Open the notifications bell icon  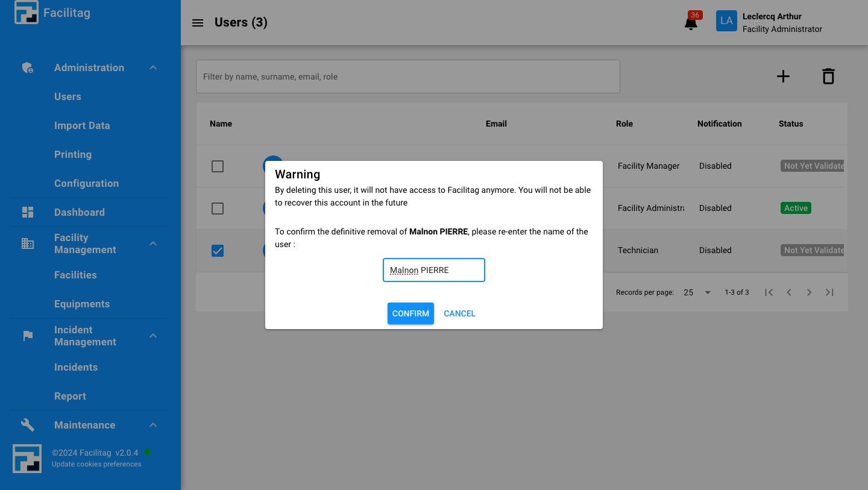[x=691, y=24]
